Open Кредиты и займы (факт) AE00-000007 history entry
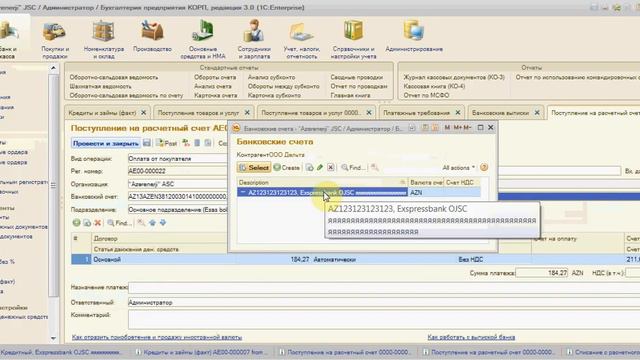The width and height of the screenshot is (640, 360). click(x=203, y=352)
